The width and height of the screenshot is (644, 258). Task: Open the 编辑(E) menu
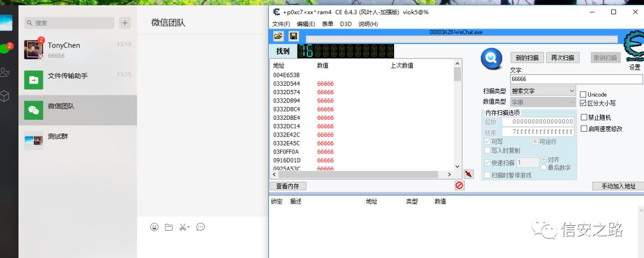306,24
